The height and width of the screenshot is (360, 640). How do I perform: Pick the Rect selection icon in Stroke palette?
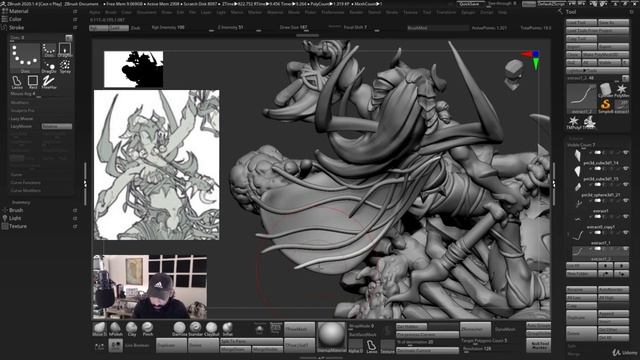pyautogui.click(x=33, y=82)
